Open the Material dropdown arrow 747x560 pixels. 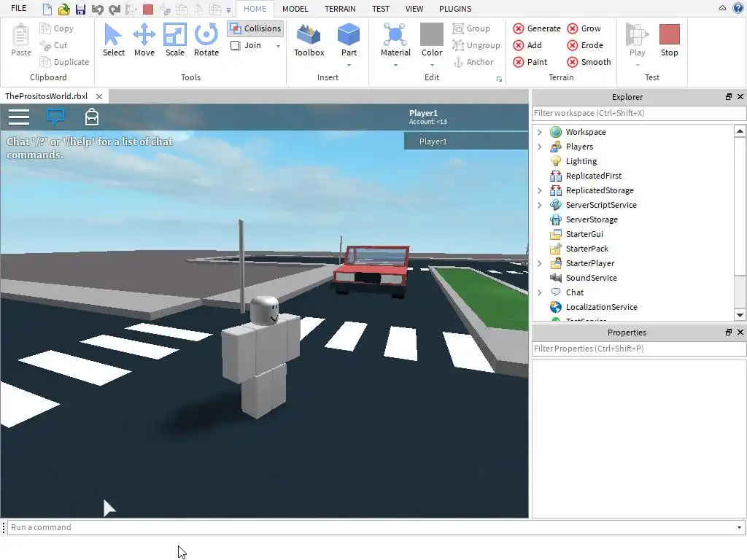click(x=395, y=65)
